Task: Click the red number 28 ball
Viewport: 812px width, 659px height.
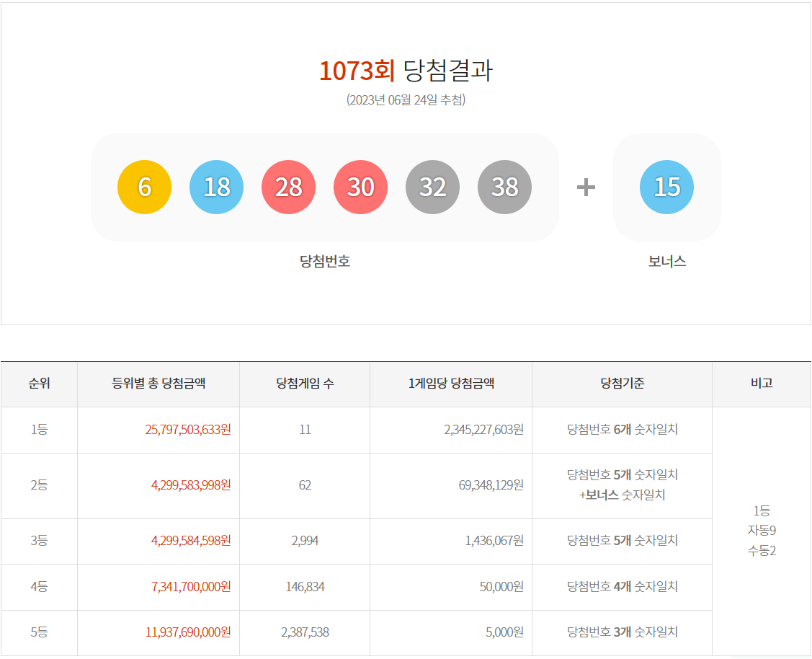Action: [x=288, y=187]
